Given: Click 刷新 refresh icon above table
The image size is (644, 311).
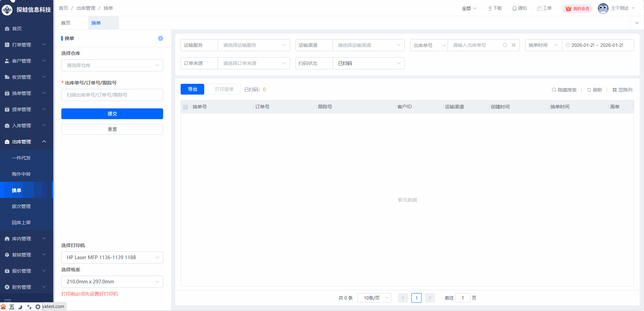Looking at the screenshot, I should (x=594, y=90).
